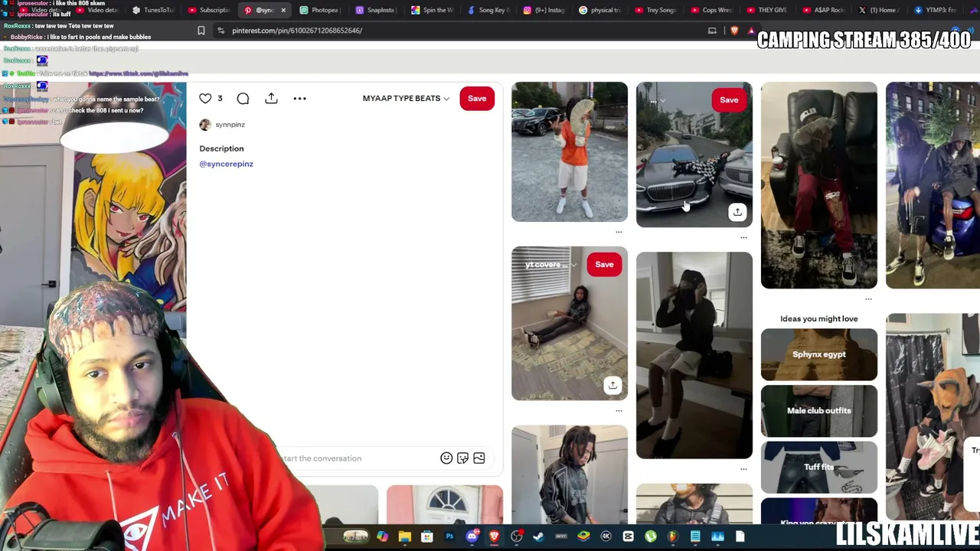Viewport: 980px width, 551px height.
Task: Open more options below the recliner chair pin
Action: click(x=868, y=298)
